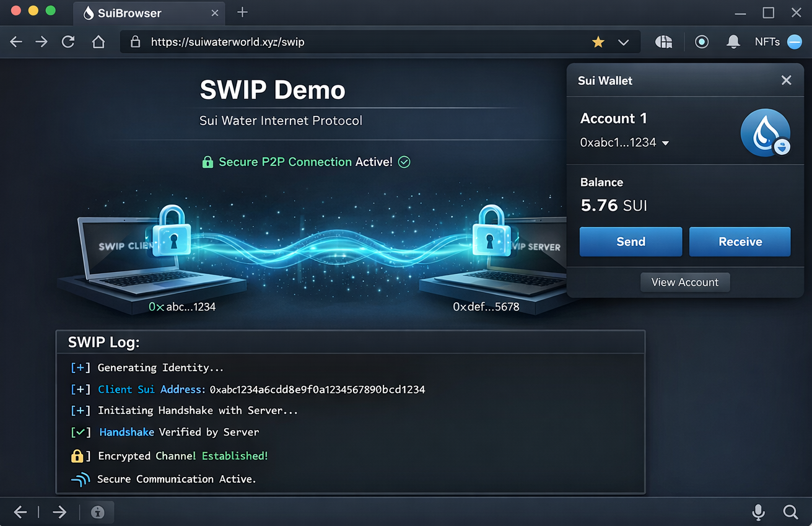Screen dimensions: 812x526
Task: Toggle the circular record icon in toolbar
Action: coord(701,42)
